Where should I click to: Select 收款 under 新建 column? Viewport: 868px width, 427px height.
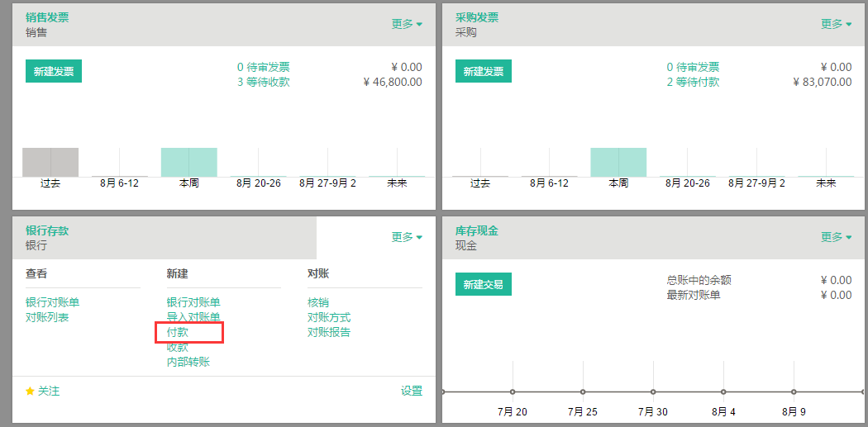tap(178, 348)
